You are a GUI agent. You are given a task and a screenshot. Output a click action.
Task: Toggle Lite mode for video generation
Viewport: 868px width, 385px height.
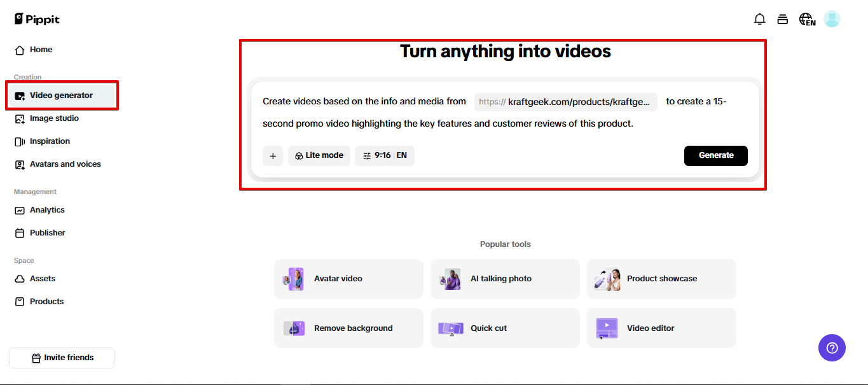pyautogui.click(x=319, y=155)
